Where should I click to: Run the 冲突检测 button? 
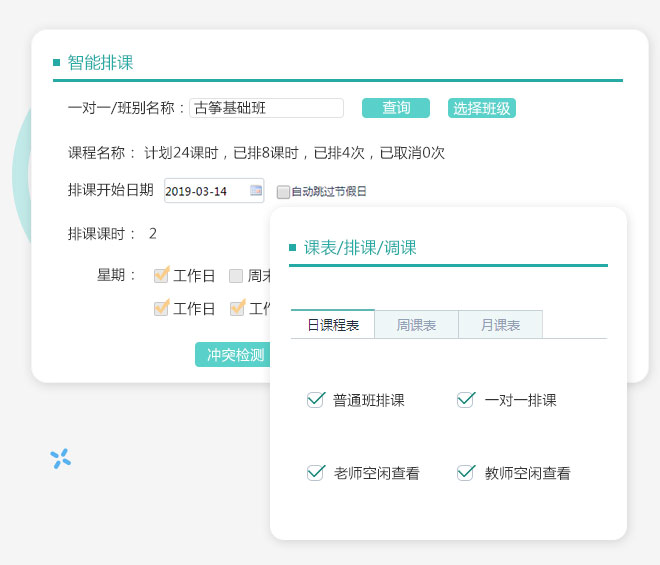(x=235, y=355)
